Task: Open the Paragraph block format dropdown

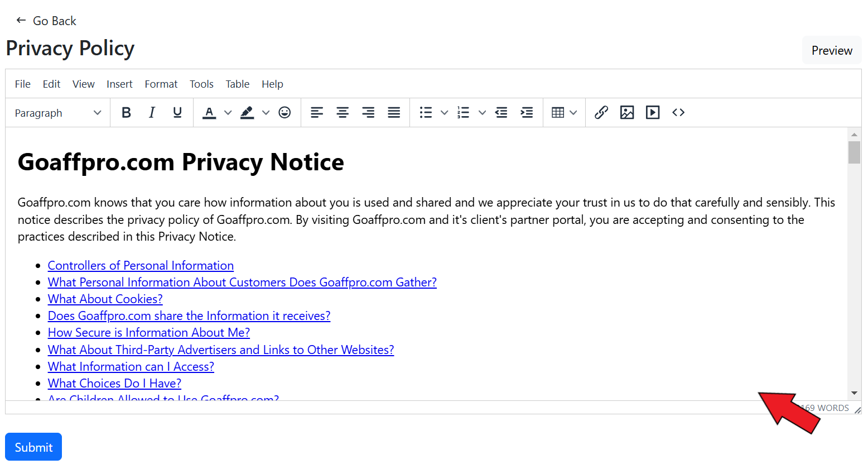Action: 58,113
